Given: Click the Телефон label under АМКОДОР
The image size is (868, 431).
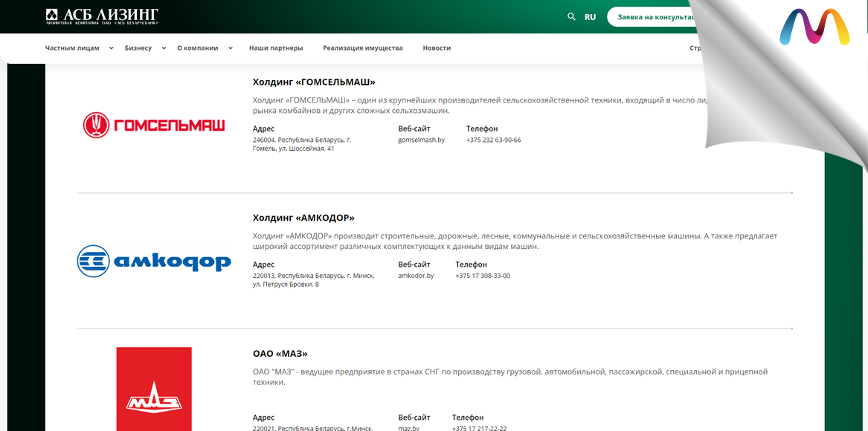Looking at the screenshot, I should 471,265.
